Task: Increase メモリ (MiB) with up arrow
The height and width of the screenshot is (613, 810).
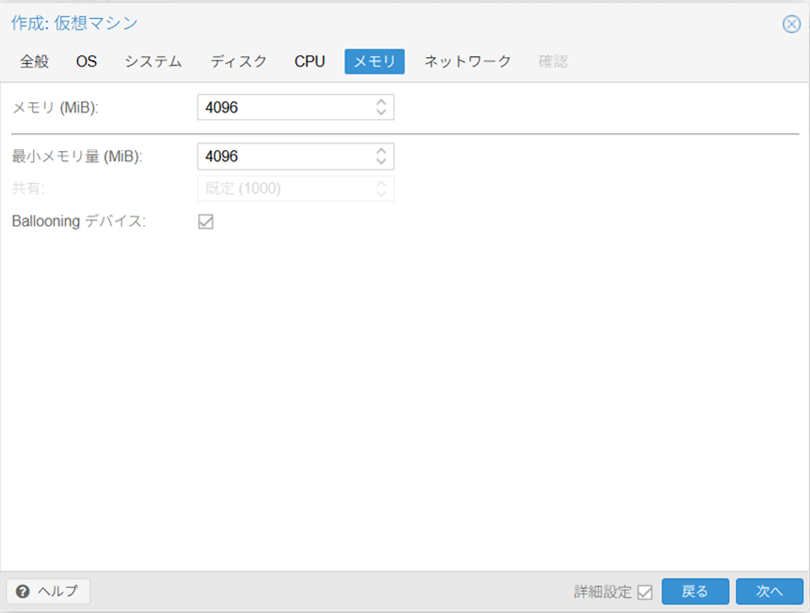Action: 381,102
